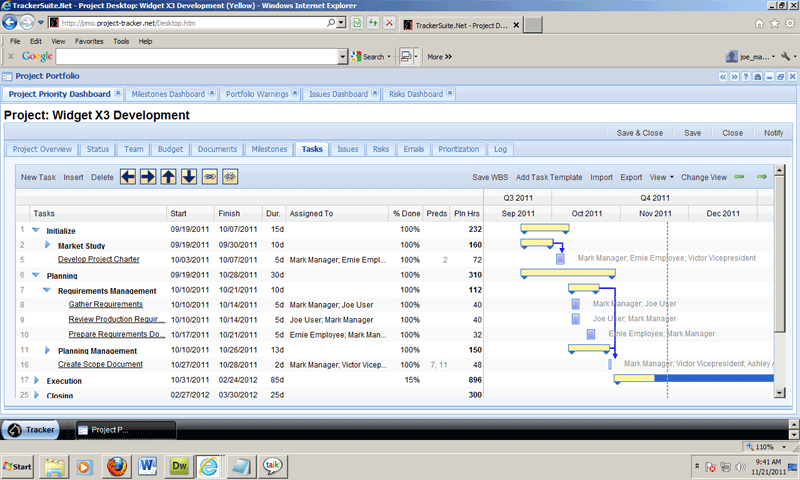Close the Portfolio Warnings tab
This screenshot has width=800, height=480.
tap(295, 93)
